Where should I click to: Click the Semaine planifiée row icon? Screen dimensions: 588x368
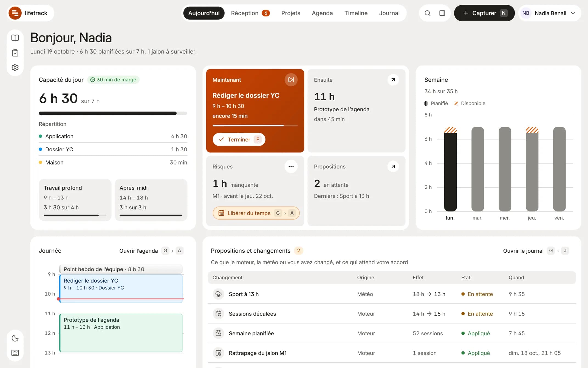(x=218, y=333)
